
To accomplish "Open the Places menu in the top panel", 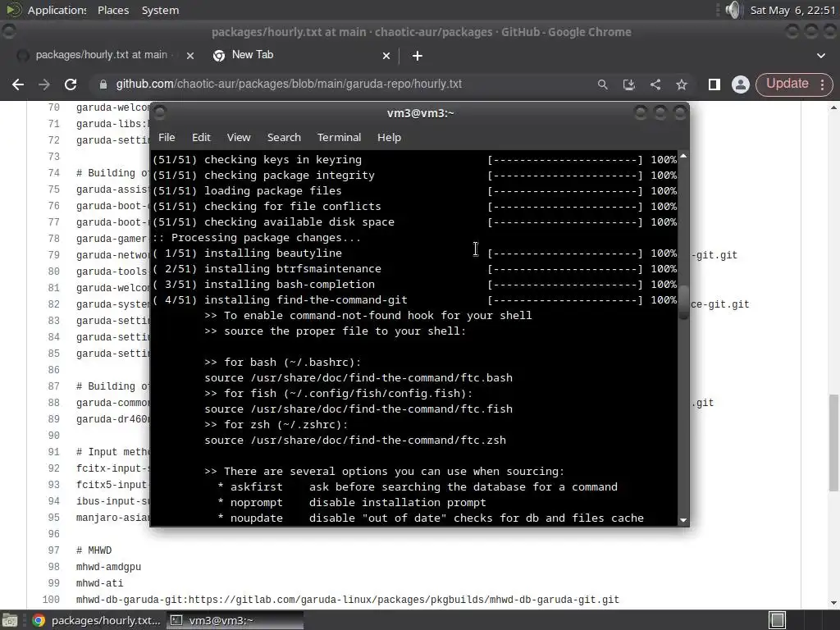I will pos(113,10).
